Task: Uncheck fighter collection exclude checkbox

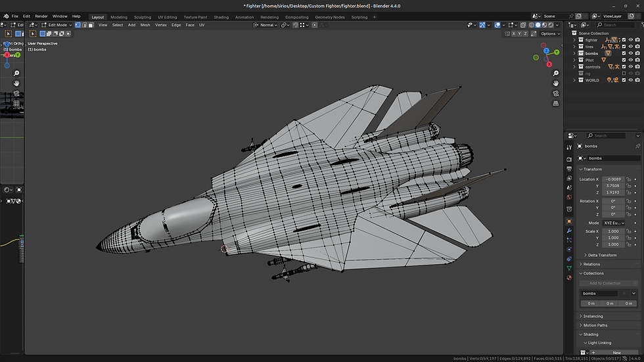Action: coord(624,40)
